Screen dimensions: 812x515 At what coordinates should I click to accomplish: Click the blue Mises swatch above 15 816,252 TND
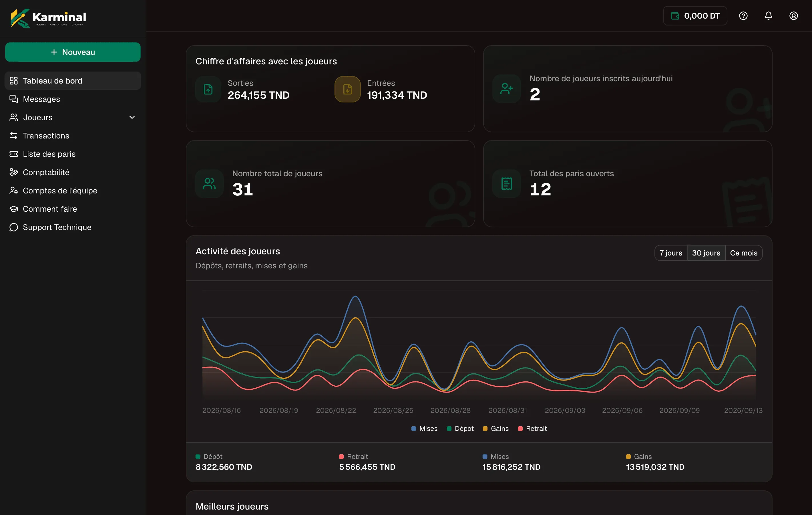click(485, 457)
